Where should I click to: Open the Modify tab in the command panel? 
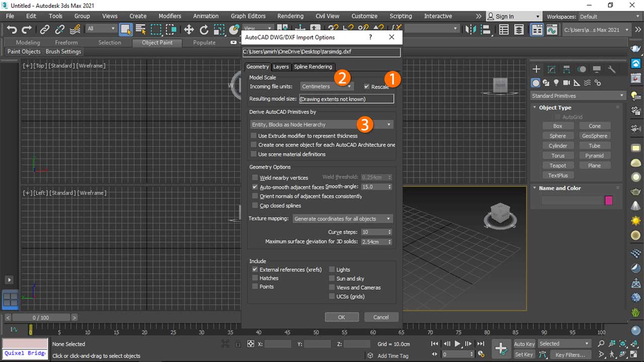point(551,69)
